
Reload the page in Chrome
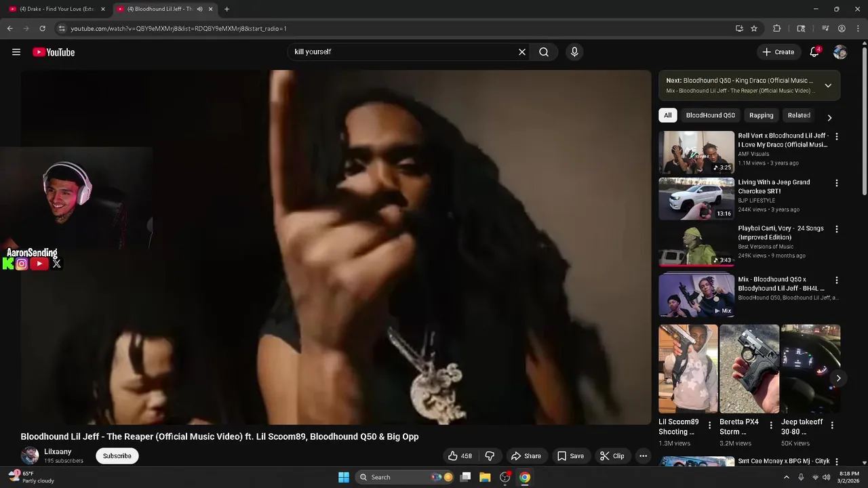pyautogui.click(x=42, y=28)
